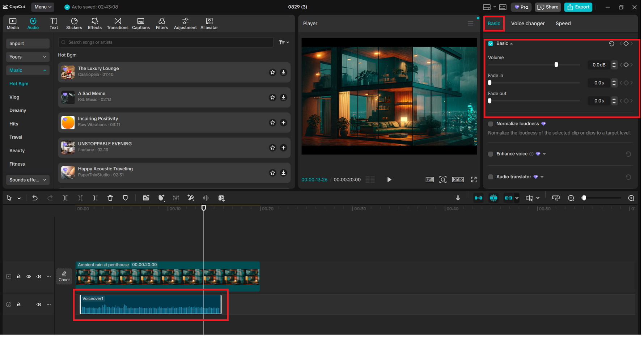Lock the video track
The height and width of the screenshot is (340, 644).
click(19, 277)
